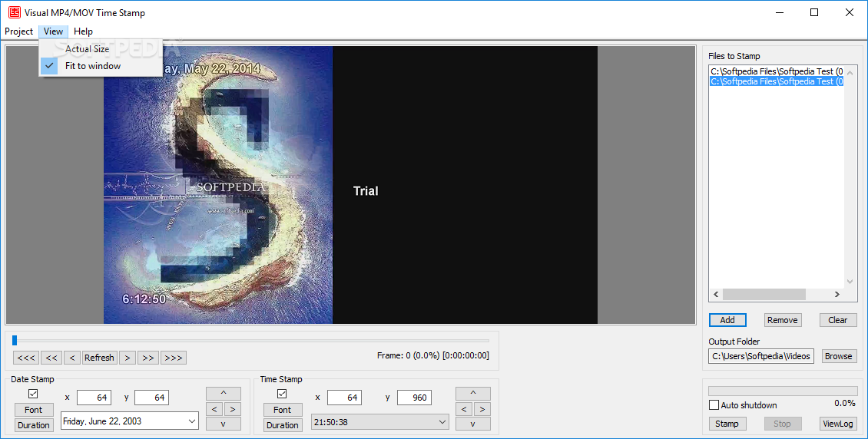The image size is (868, 439).
Task: Select the first file in Files to Stamp
Action: 777,71
